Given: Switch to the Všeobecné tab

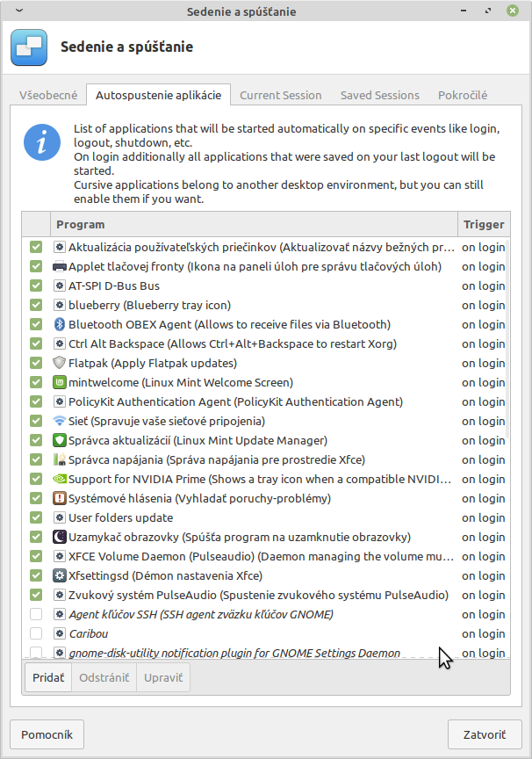Looking at the screenshot, I should tap(48, 95).
